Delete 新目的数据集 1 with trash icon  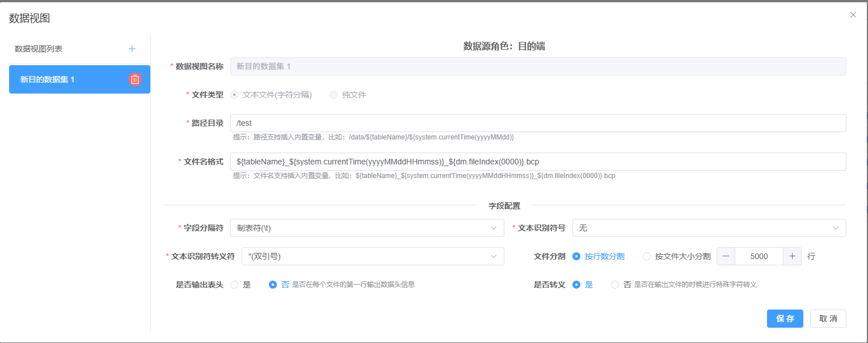135,79
